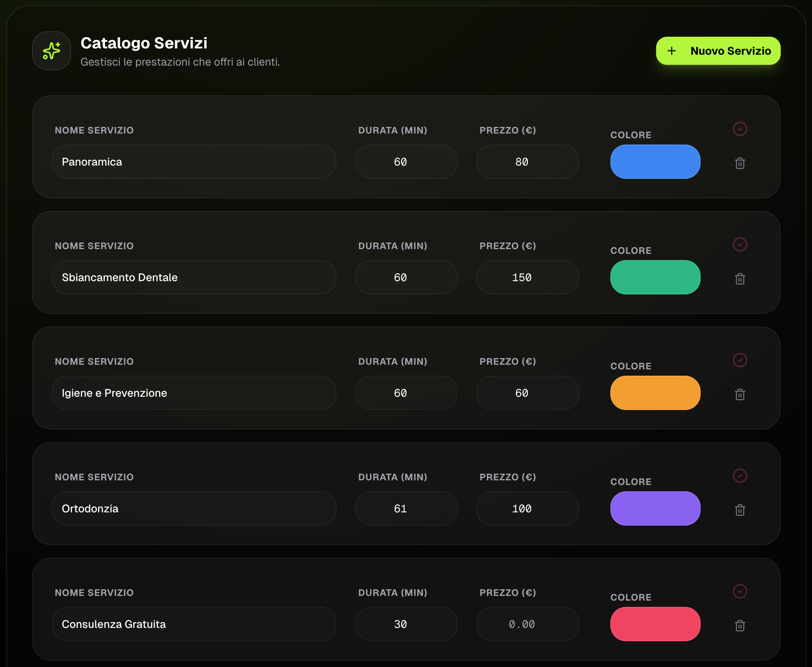Focus the empty price field 0.00
The width and height of the screenshot is (812, 667).
pyautogui.click(x=527, y=624)
